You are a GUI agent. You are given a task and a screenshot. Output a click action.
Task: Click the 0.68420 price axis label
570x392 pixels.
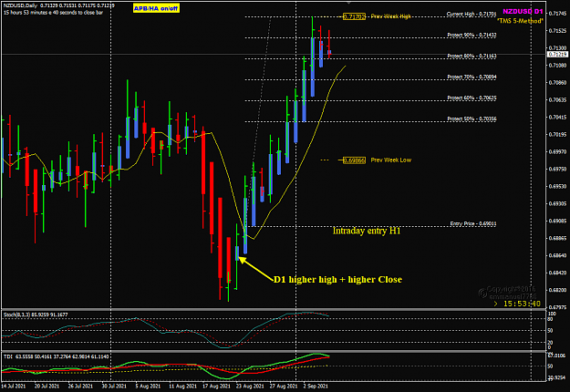point(558,273)
